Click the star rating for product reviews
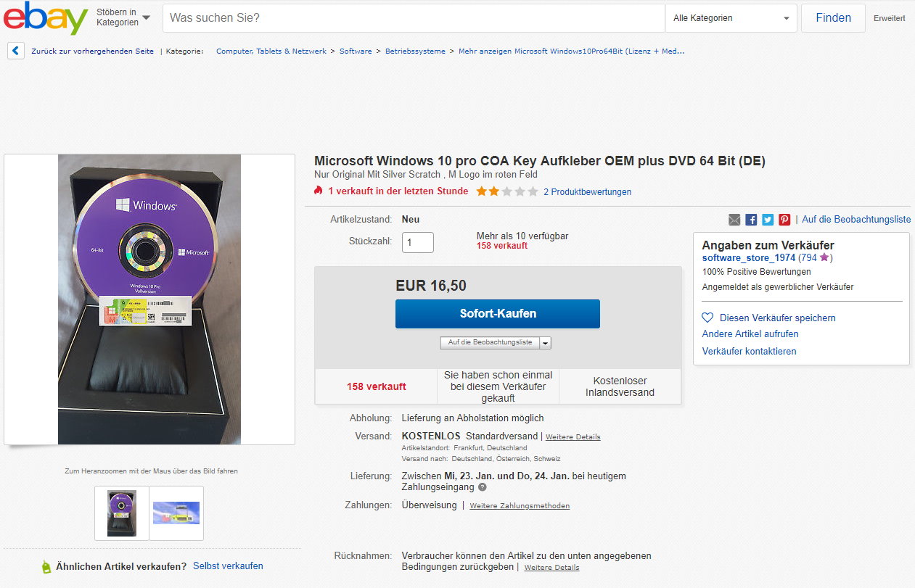 click(x=507, y=191)
